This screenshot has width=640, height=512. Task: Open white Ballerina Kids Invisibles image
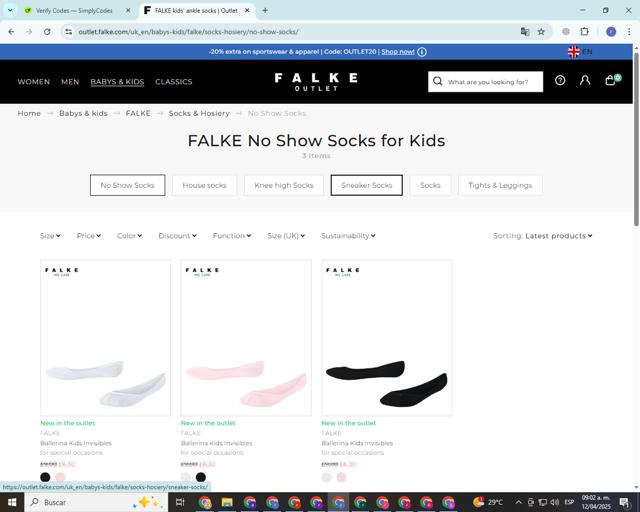click(105, 338)
